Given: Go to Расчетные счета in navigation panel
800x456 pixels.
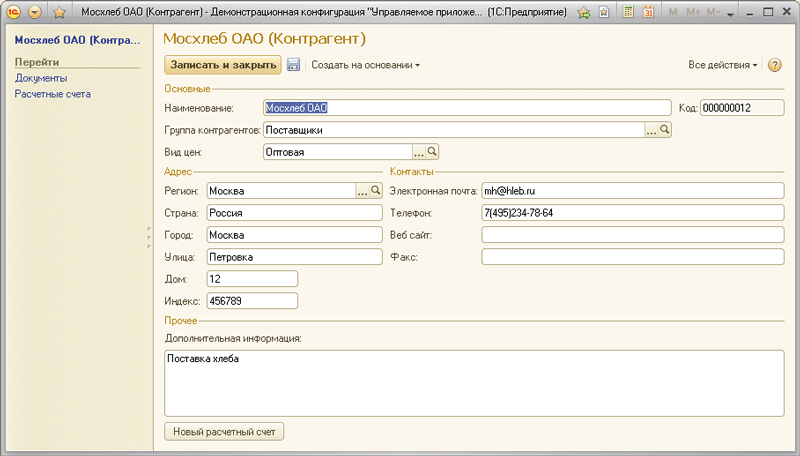Looking at the screenshot, I should point(52,94).
